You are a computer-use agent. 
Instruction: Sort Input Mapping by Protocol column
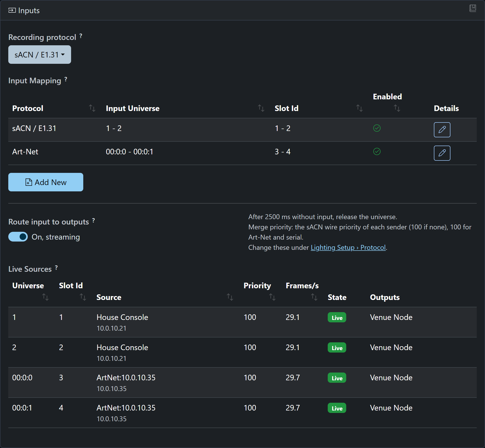(x=92, y=108)
